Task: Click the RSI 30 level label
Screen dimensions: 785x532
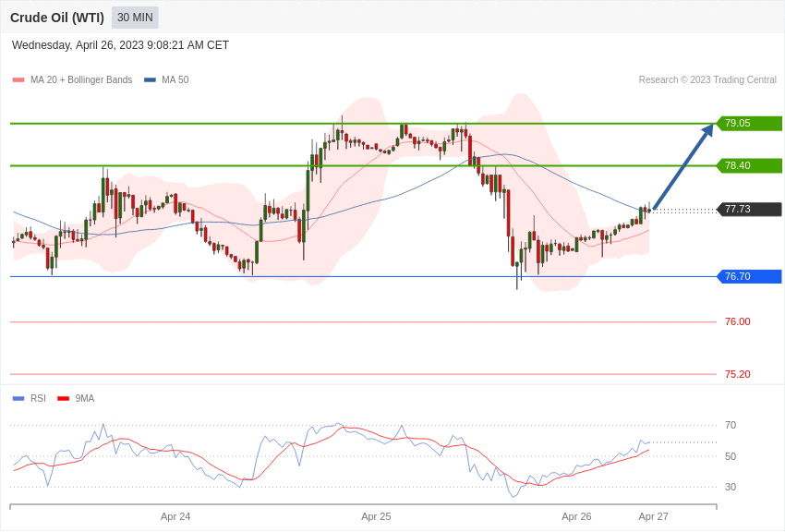Action: pos(731,487)
